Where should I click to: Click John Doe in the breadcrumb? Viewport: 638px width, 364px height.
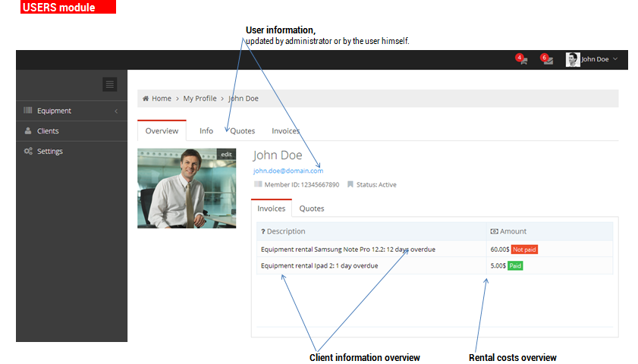click(x=244, y=99)
